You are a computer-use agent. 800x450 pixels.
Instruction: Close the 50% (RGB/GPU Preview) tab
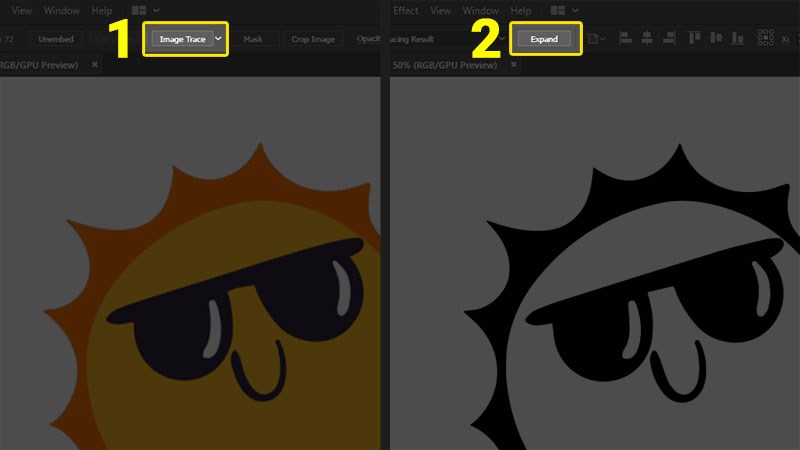pyautogui.click(x=514, y=64)
